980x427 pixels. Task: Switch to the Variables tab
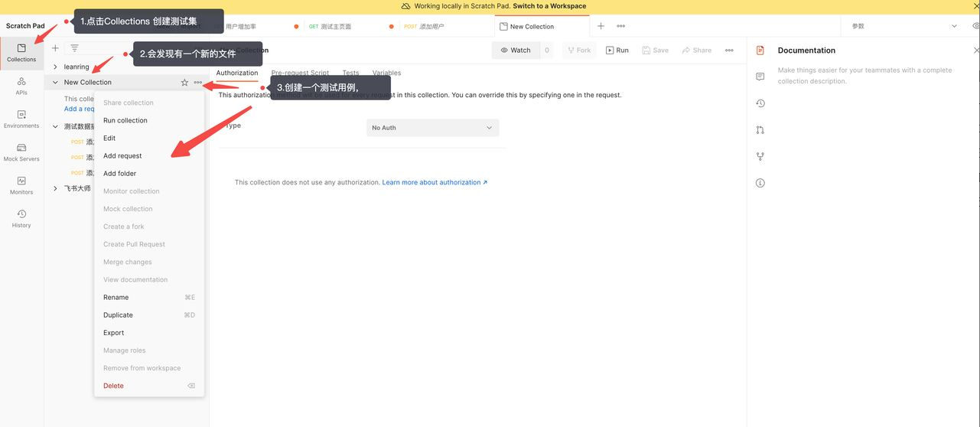(x=386, y=73)
